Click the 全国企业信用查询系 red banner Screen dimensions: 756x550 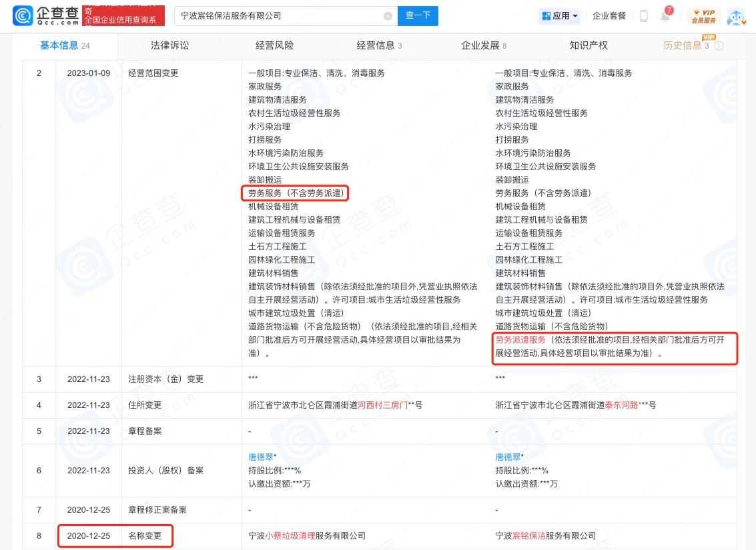click(123, 16)
